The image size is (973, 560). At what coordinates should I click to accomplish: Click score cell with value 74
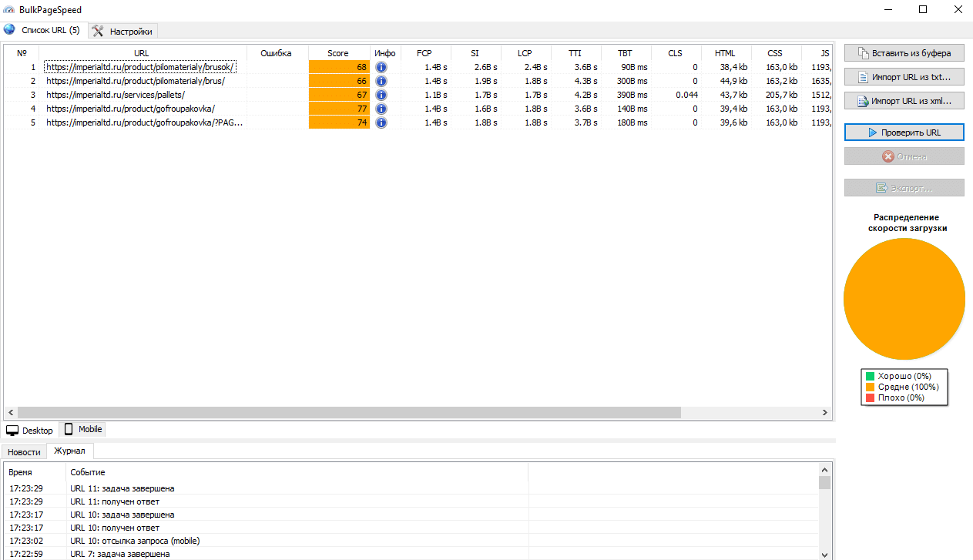(x=339, y=122)
